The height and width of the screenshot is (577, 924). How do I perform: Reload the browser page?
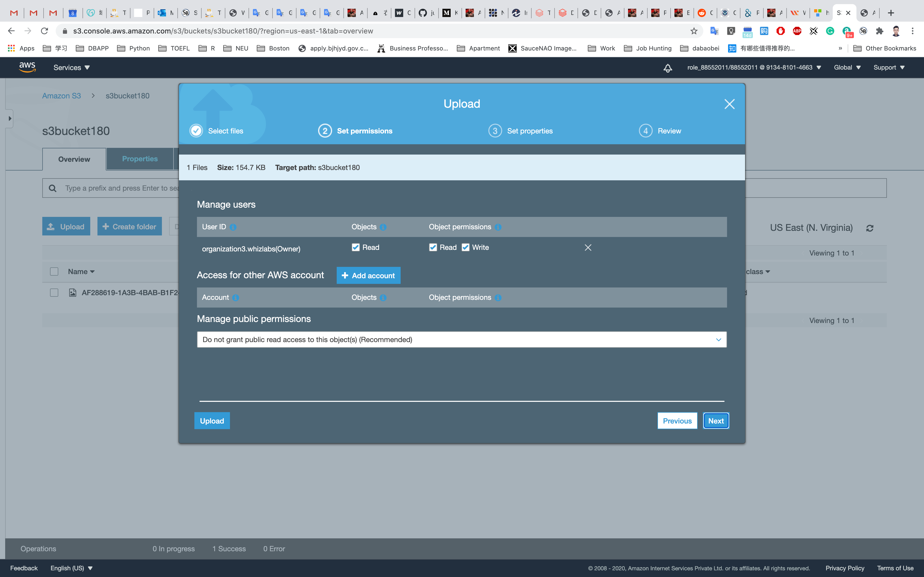45,31
